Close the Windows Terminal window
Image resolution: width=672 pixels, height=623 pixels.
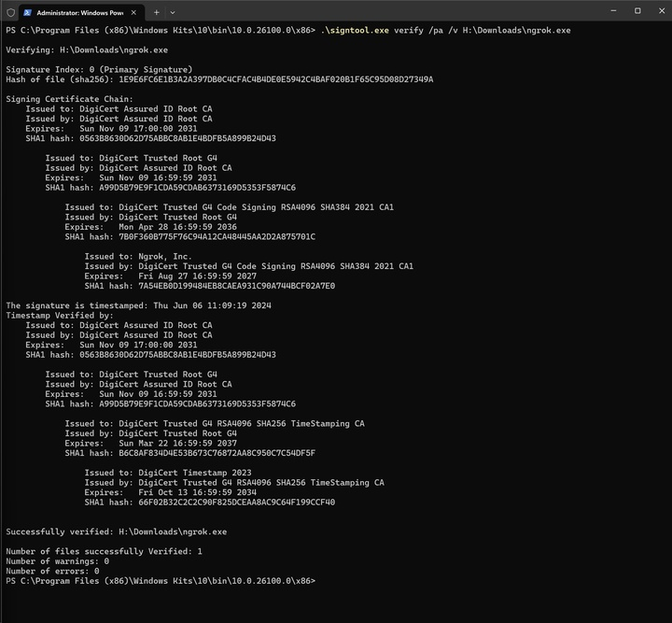pos(660,11)
